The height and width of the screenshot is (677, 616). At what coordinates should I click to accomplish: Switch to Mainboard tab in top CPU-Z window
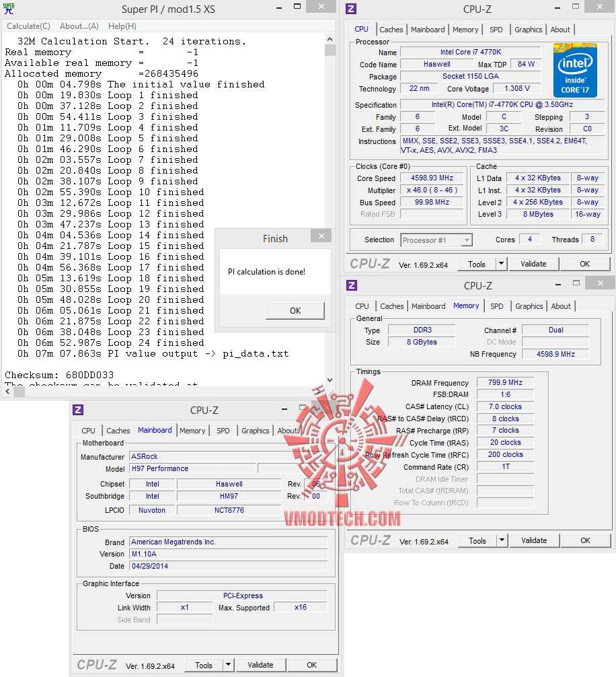(x=428, y=30)
